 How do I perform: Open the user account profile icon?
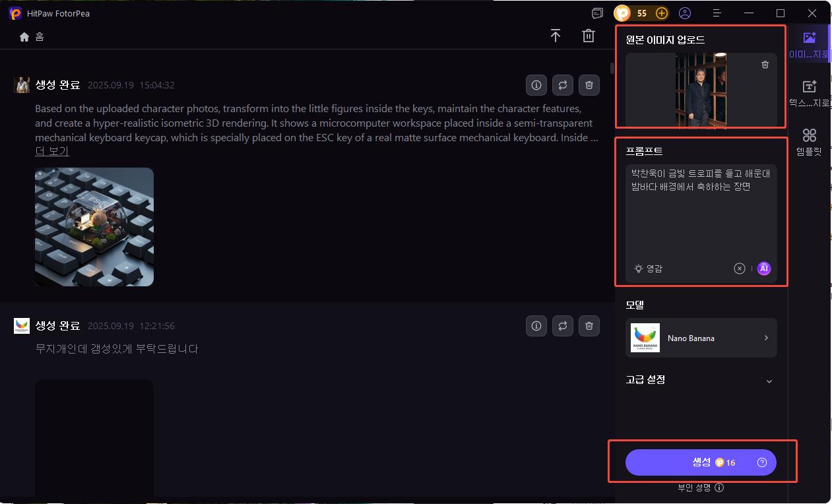click(x=685, y=13)
